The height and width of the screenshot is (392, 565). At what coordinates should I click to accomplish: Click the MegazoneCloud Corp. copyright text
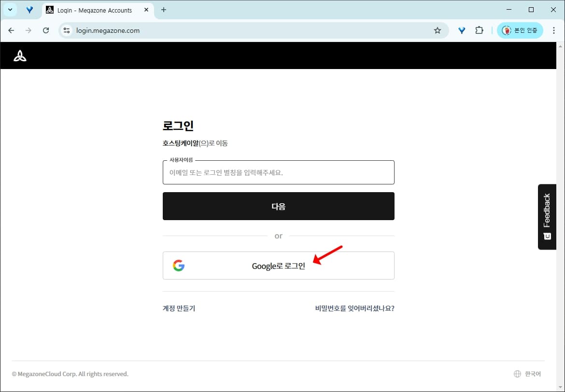coord(70,374)
